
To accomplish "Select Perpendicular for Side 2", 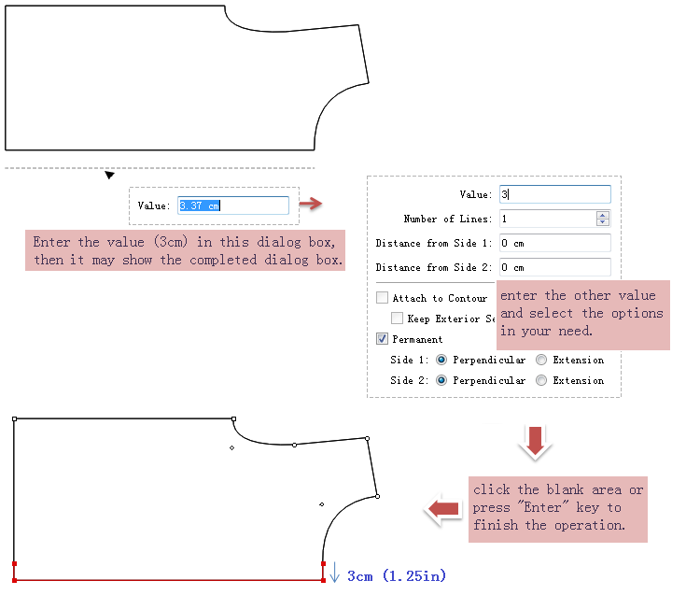I will pos(441,380).
